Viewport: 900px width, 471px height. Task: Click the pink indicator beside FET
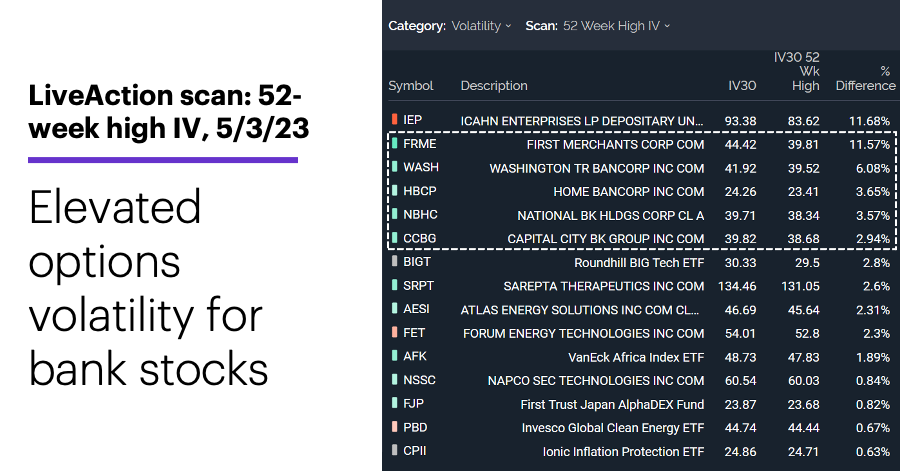pyautogui.click(x=394, y=332)
